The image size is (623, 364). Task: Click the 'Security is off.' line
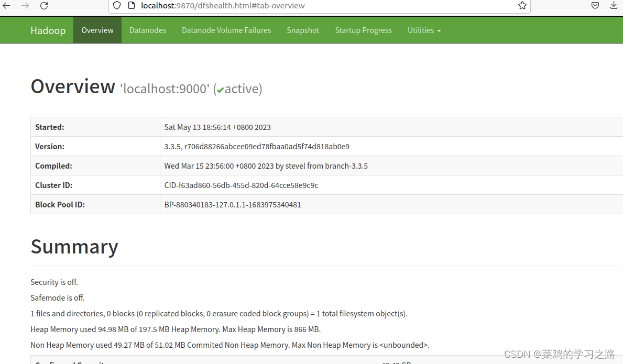[54, 282]
